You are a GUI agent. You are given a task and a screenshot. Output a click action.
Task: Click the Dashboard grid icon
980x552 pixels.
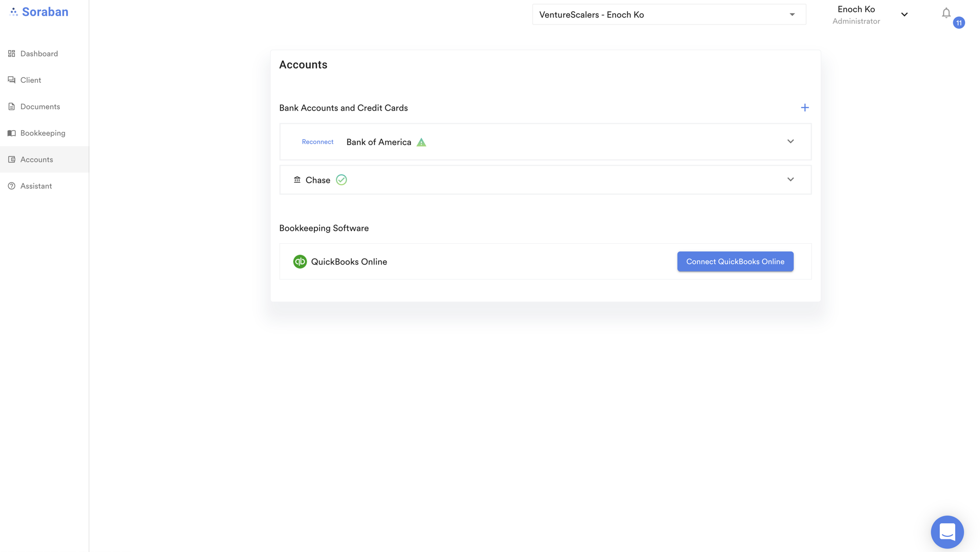click(11, 54)
